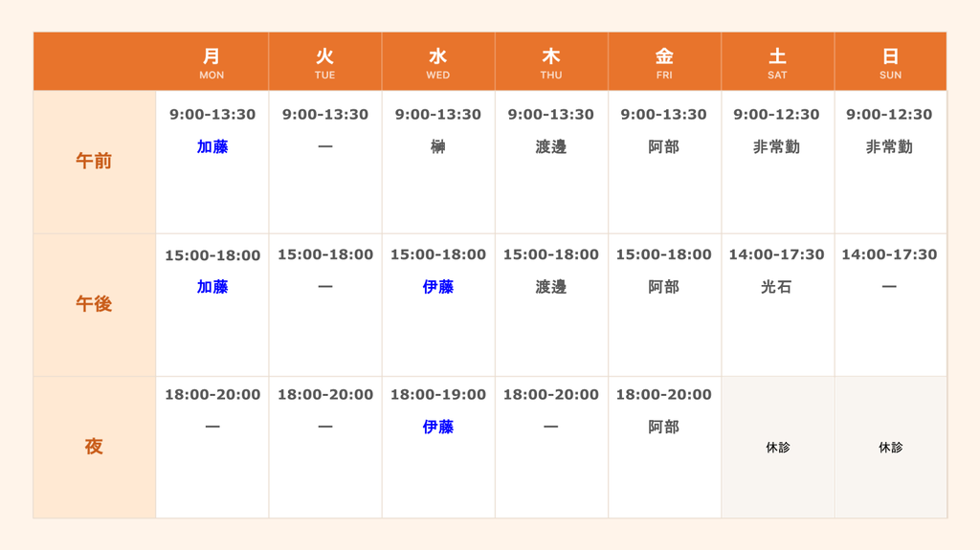Click the 午前 row label

(95, 162)
